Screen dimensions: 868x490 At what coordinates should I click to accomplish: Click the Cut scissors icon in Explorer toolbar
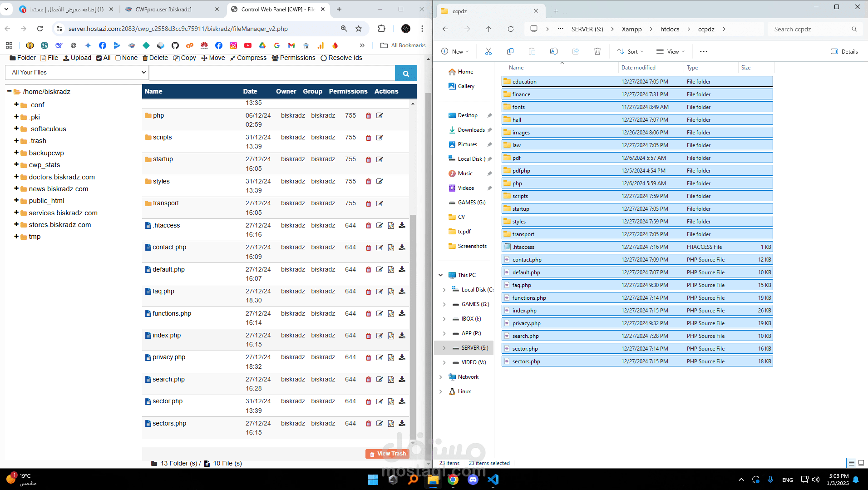(488, 51)
